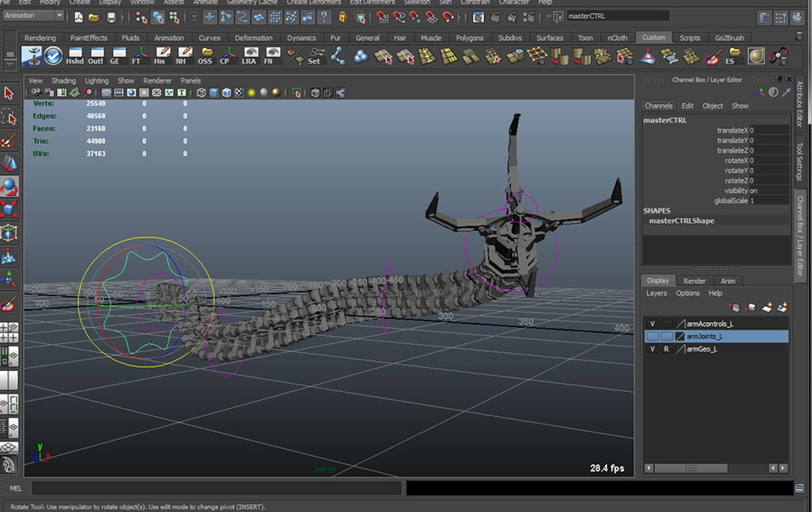Click the masterCTRL name field
Screen dimensions: 812x512
pos(618,16)
